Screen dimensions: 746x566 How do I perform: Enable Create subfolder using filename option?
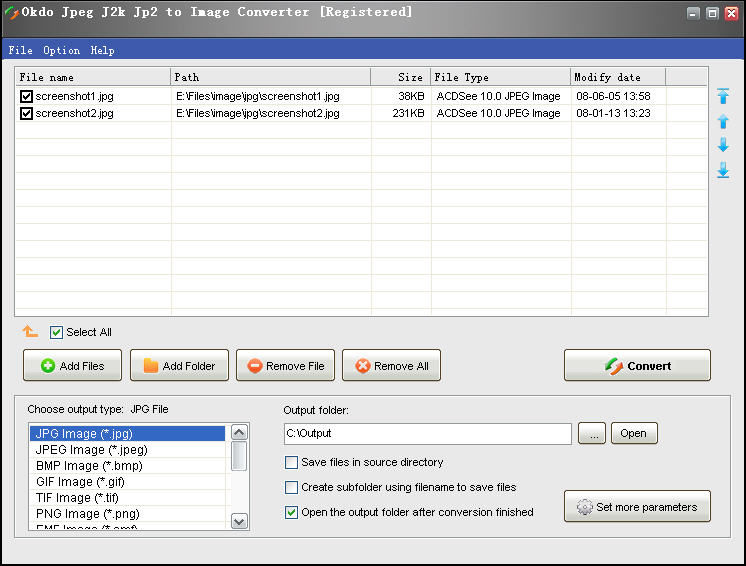coord(291,487)
